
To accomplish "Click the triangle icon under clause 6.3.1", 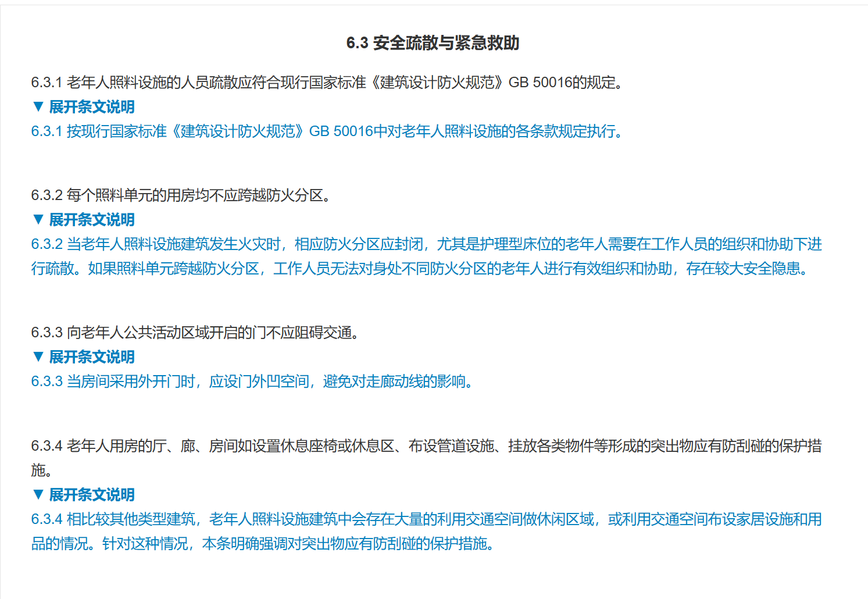I will 38,106.
